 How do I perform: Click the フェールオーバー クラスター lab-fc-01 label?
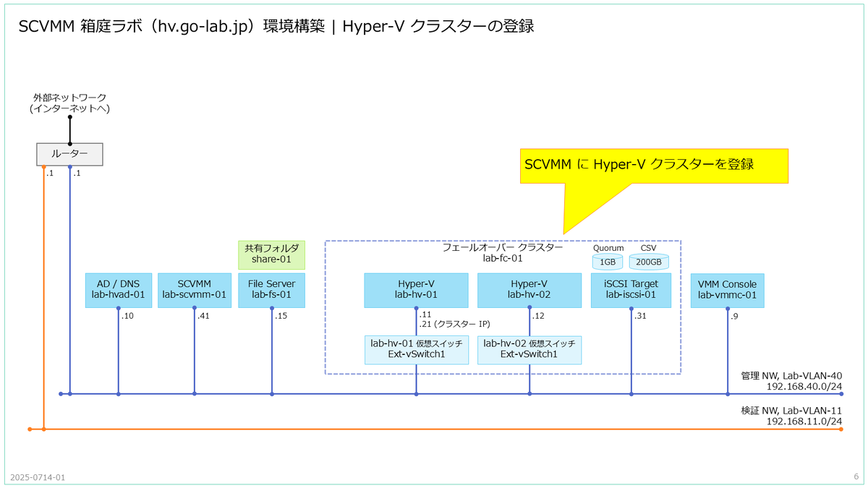click(502, 252)
